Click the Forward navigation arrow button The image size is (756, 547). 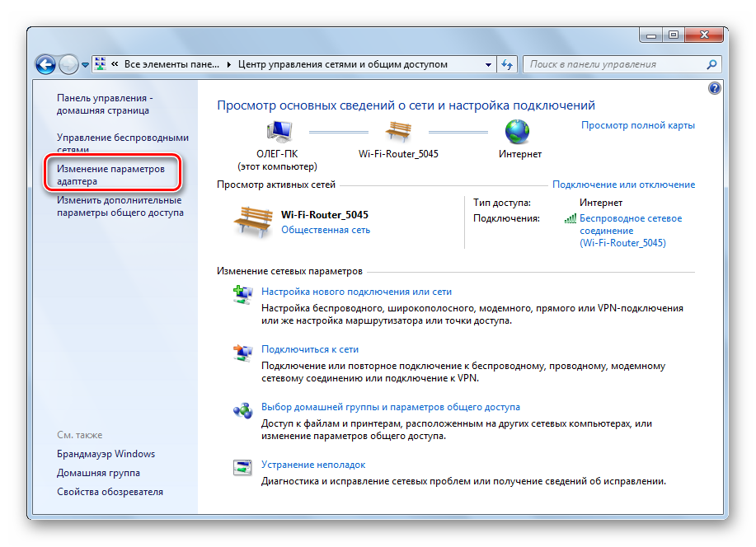68,64
